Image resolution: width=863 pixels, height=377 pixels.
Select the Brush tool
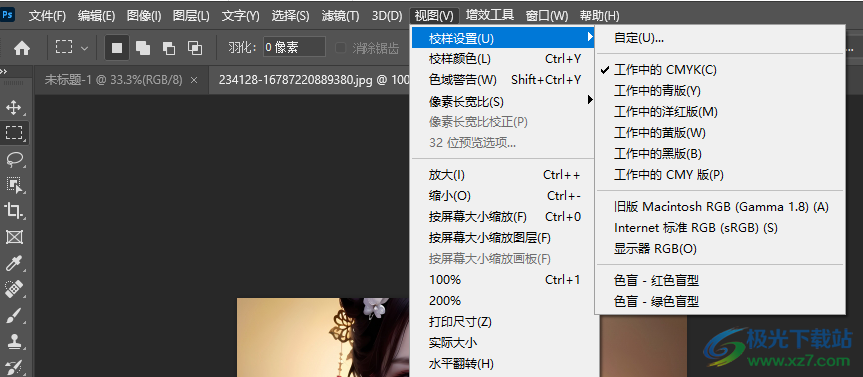(x=14, y=315)
